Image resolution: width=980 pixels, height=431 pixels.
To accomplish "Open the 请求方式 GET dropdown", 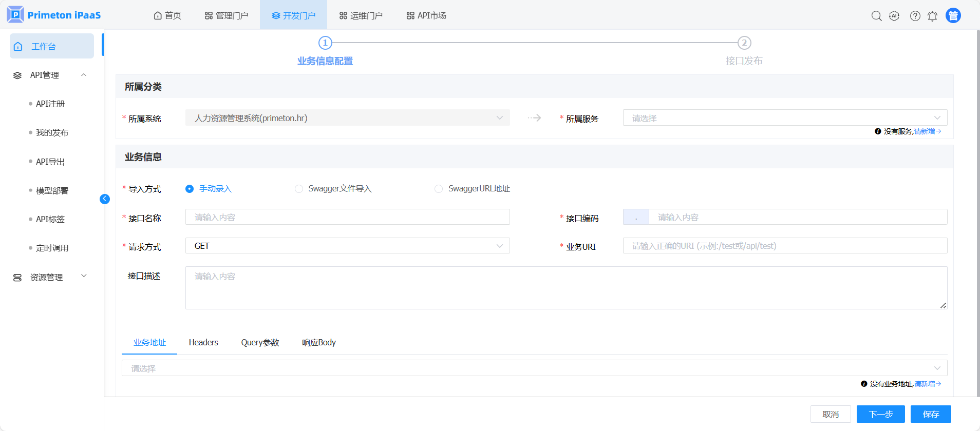I will (347, 246).
